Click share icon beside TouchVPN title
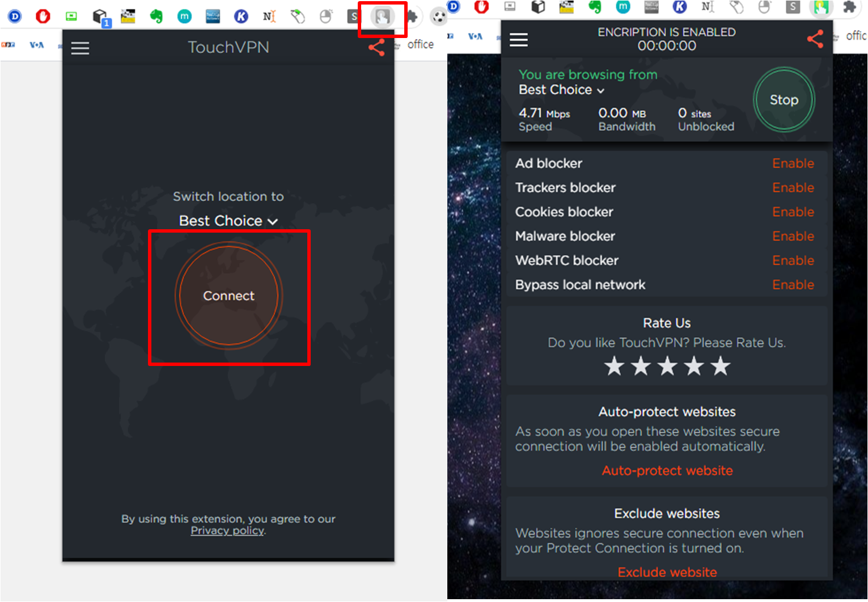 376,47
